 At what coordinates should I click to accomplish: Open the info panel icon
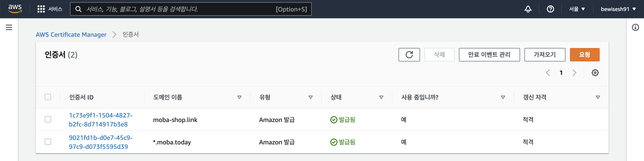635,27
